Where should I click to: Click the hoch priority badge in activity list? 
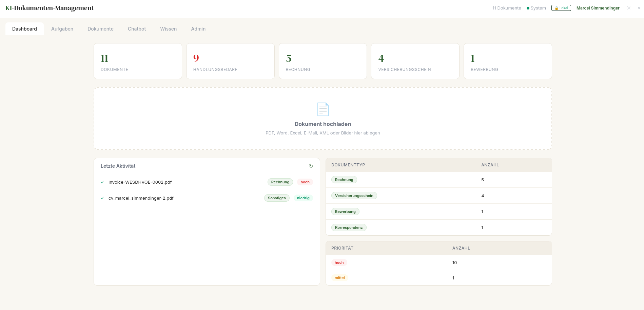coord(304,182)
